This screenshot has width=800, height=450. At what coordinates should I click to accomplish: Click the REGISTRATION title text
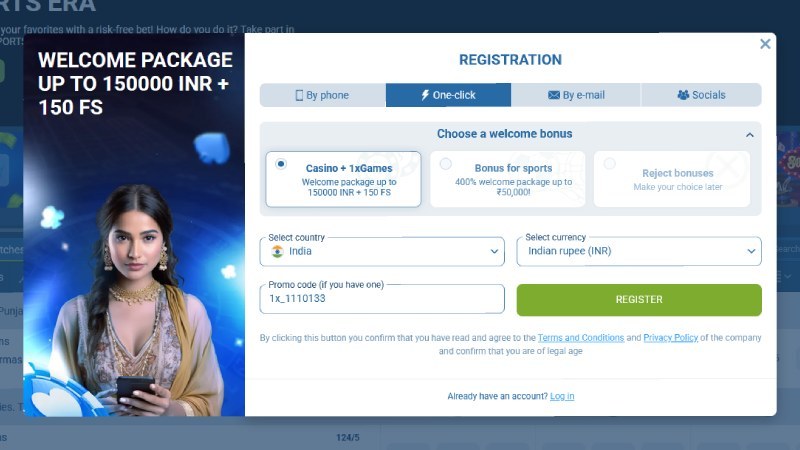pos(510,60)
